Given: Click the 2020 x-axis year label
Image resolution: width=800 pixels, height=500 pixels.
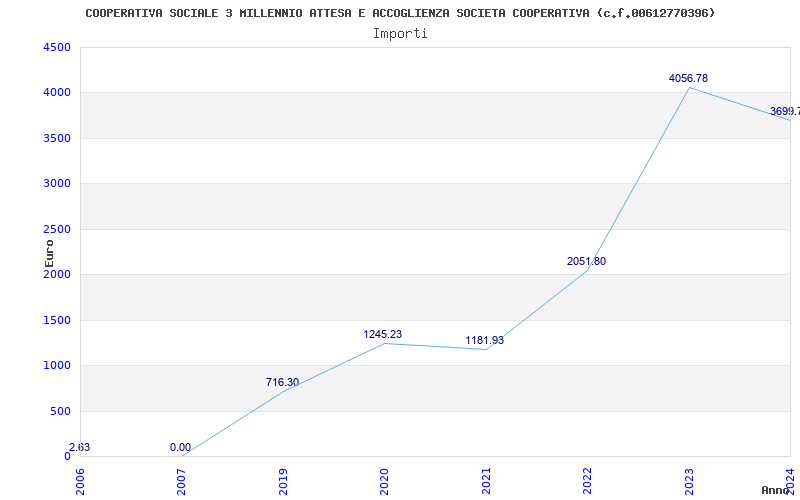Looking at the screenshot, I should 384,482.
